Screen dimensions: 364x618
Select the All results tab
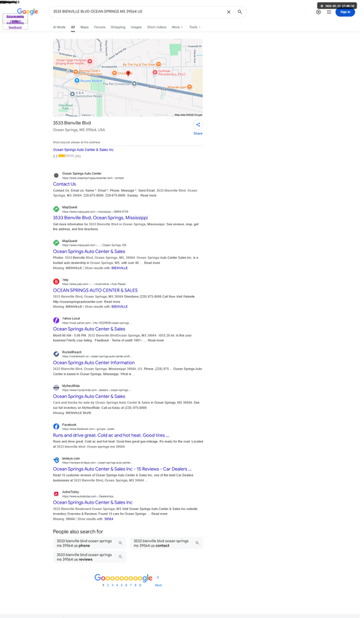(x=73, y=27)
